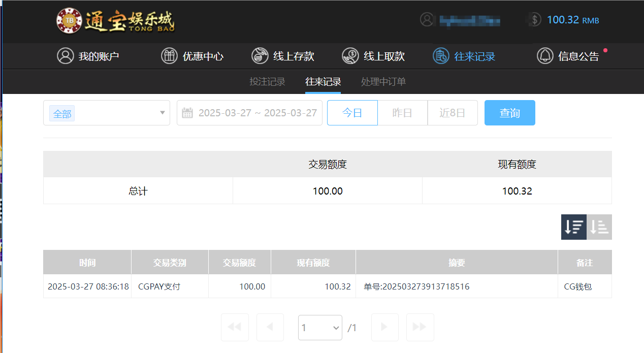The width and height of the screenshot is (644, 353).
Task: Select the 近8日 filter button
Action: (x=452, y=112)
